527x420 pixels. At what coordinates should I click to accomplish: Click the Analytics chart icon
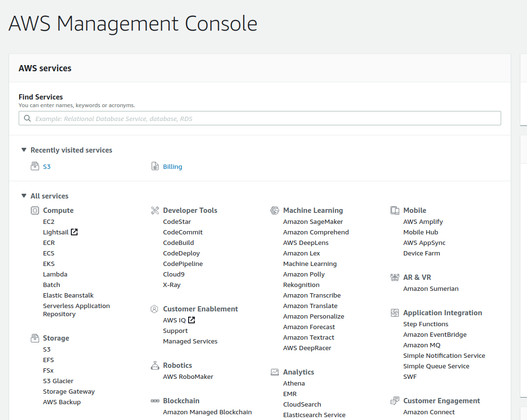275,372
